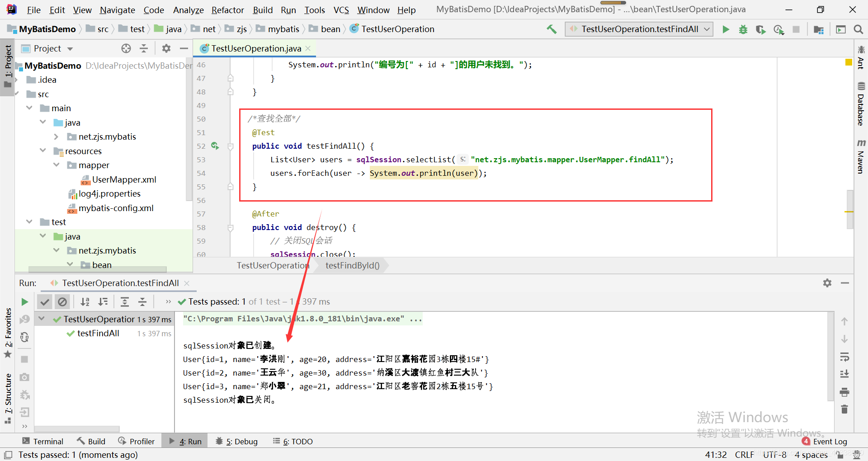Toggle the Maven tool window stripe
This screenshot has width=868, height=461.
[861, 157]
